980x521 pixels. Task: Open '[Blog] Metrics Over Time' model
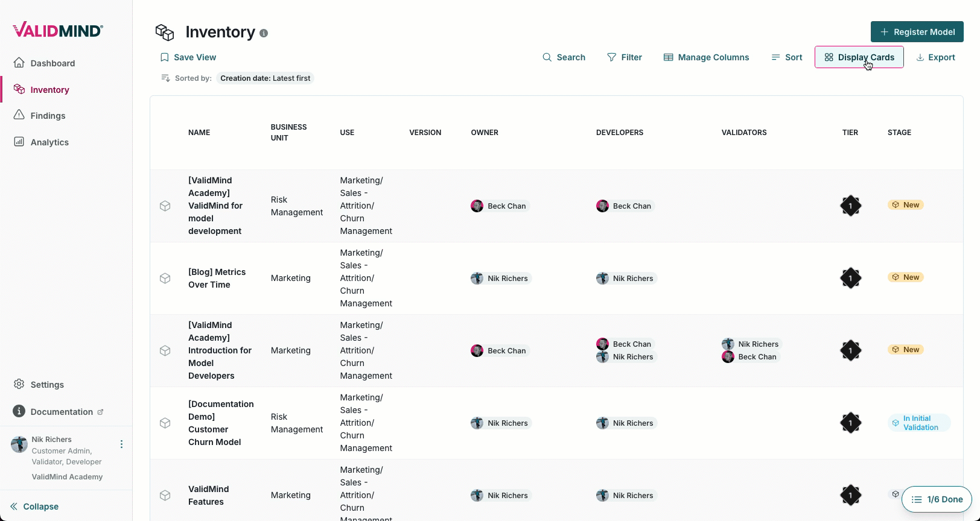click(217, 278)
